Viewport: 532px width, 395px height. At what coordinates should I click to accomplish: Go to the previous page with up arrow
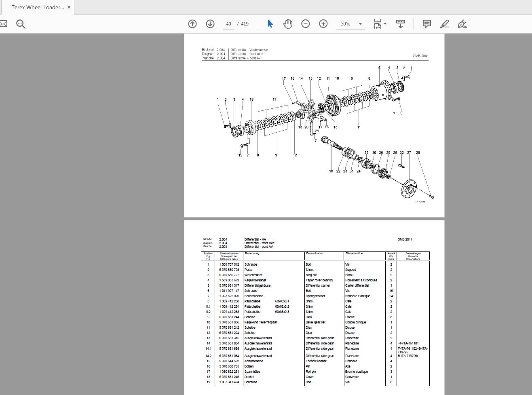pos(192,24)
